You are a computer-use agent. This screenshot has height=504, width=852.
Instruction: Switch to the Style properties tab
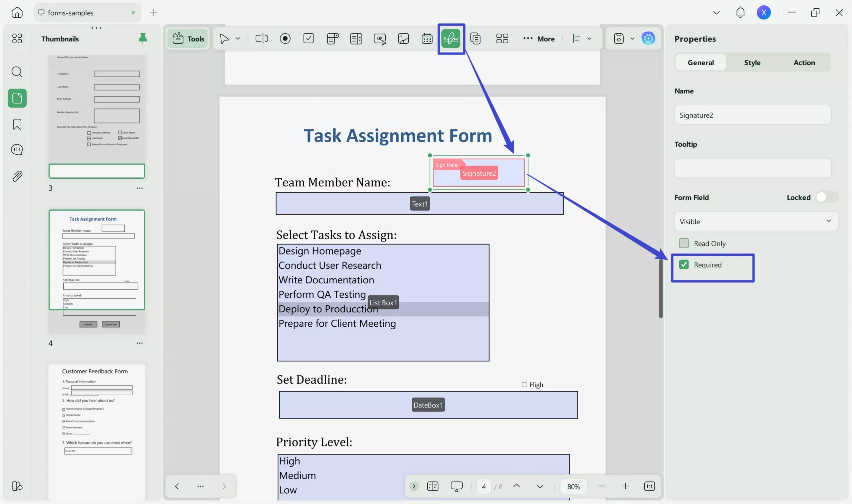pyautogui.click(x=752, y=63)
